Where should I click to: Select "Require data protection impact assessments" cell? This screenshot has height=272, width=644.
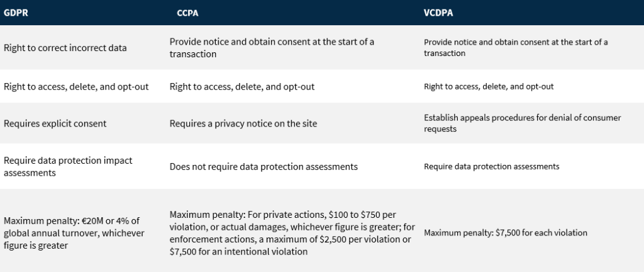pos(68,166)
